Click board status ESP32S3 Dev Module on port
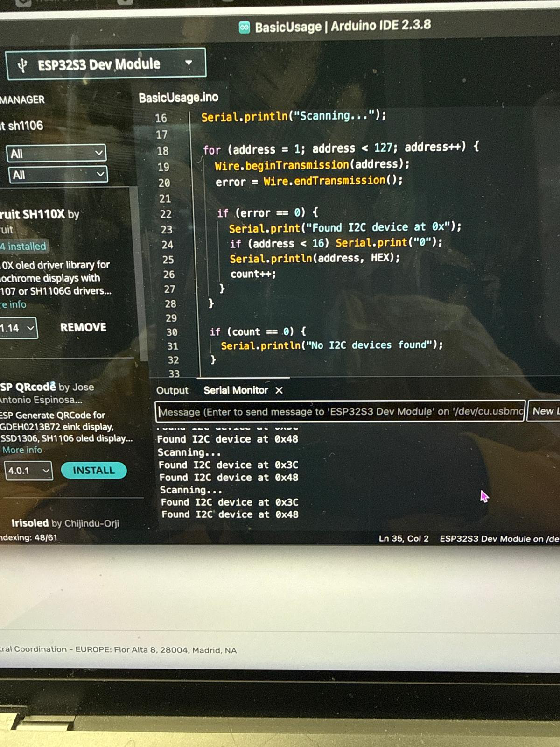This screenshot has height=747, width=560. pos(499,539)
